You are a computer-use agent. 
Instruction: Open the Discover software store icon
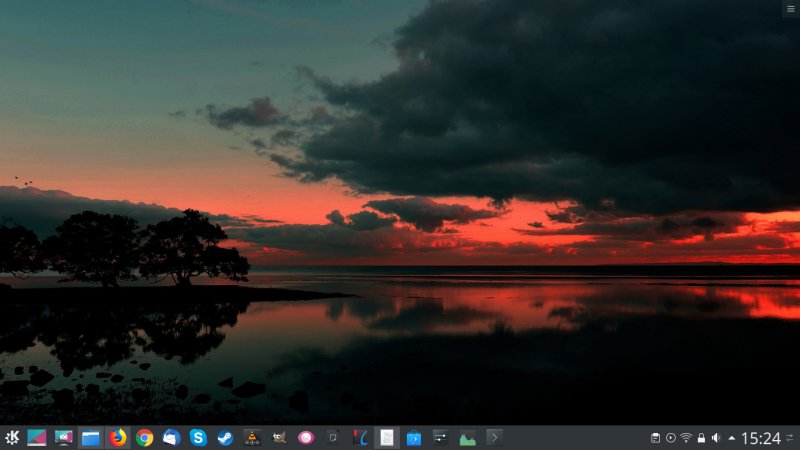click(413, 437)
